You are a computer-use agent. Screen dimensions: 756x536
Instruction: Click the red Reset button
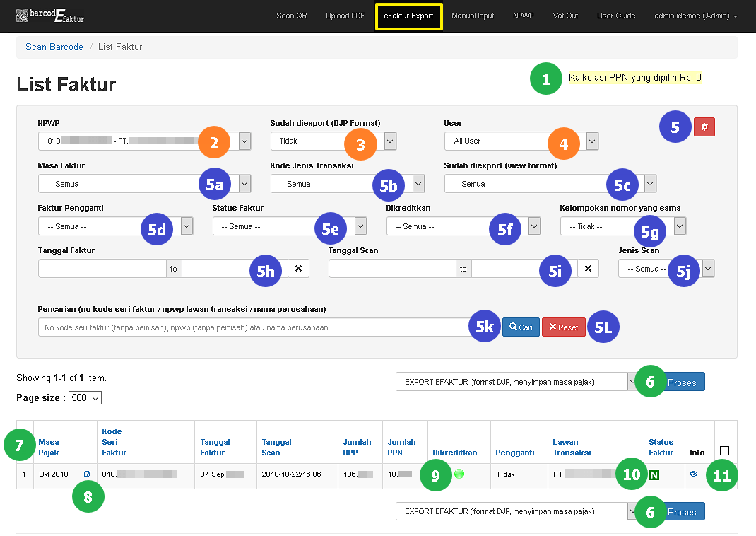(x=564, y=327)
